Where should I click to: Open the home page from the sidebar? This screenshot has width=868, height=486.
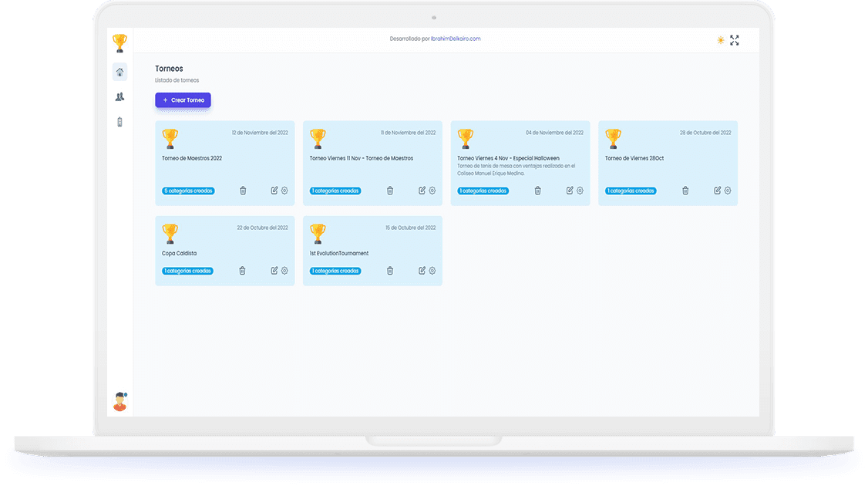pyautogui.click(x=119, y=73)
